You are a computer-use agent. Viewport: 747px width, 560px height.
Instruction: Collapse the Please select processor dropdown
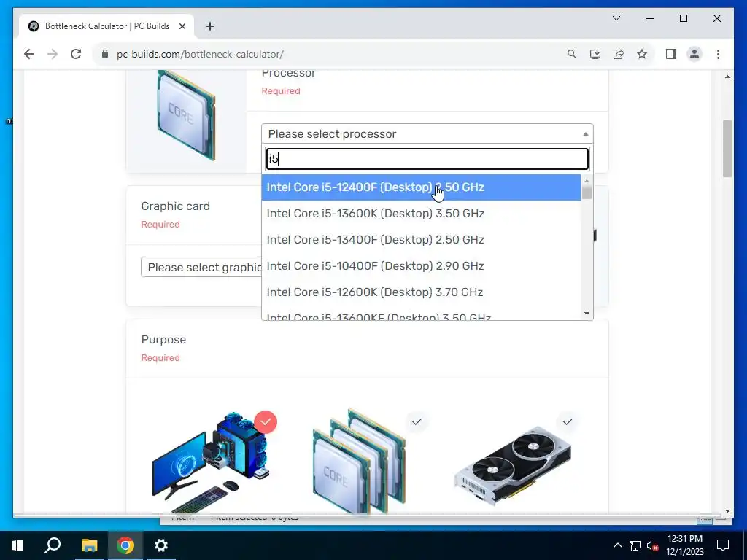[427, 134]
